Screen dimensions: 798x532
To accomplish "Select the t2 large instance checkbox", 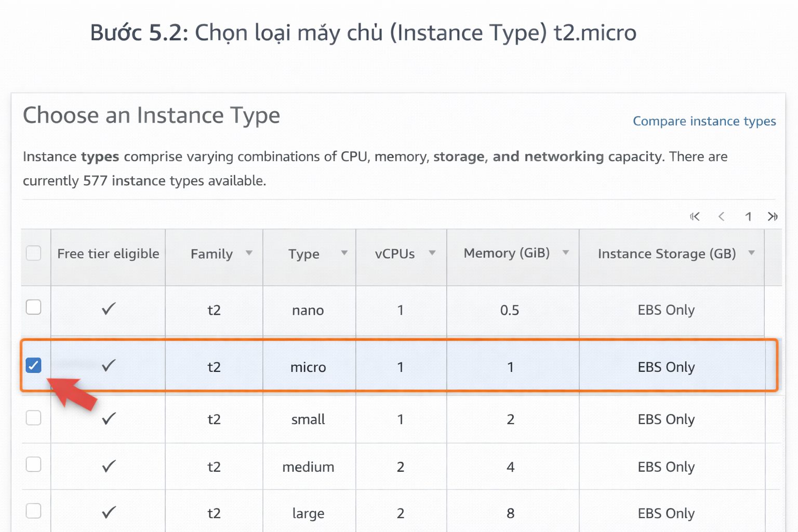I will click(34, 511).
